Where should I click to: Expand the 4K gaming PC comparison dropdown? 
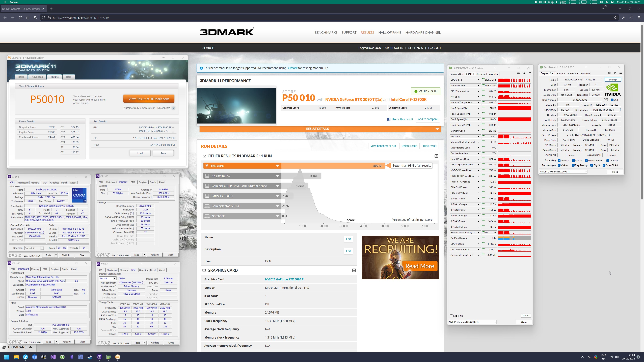click(x=278, y=176)
